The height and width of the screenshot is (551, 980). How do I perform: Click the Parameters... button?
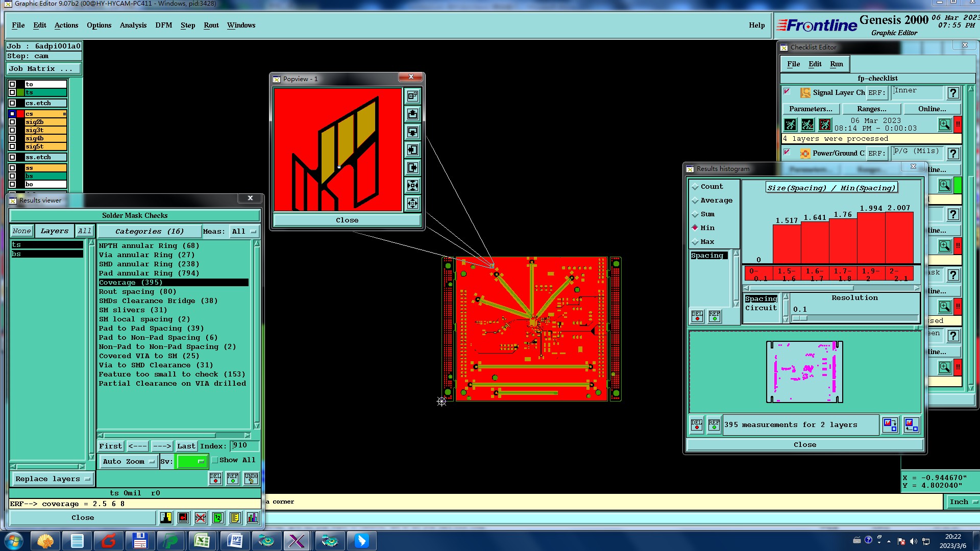pyautogui.click(x=810, y=109)
